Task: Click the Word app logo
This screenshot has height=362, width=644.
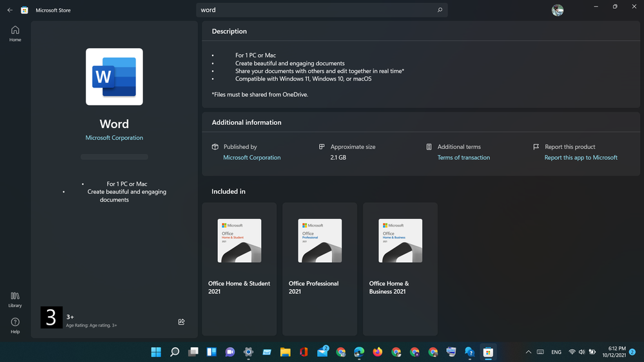Action: [114, 77]
